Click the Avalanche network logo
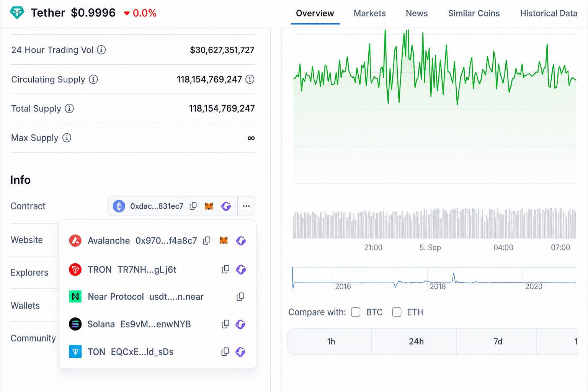588x392 pixels. click(x=75, y=240)
